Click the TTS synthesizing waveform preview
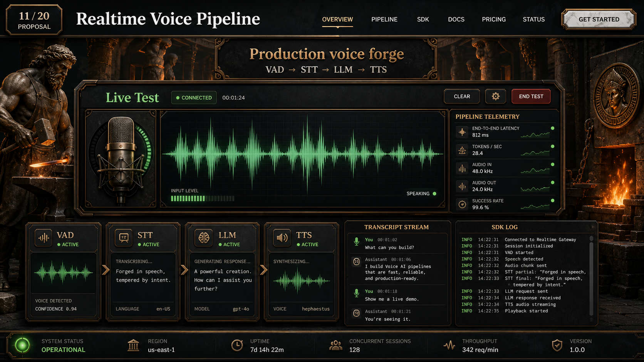 coord(301,280)
